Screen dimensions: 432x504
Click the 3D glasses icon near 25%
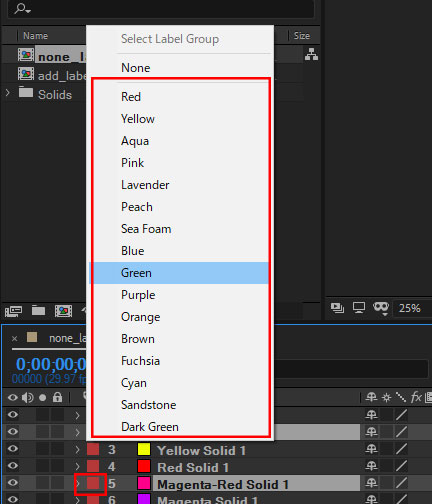pyautogui.click(x=381, y=308)
